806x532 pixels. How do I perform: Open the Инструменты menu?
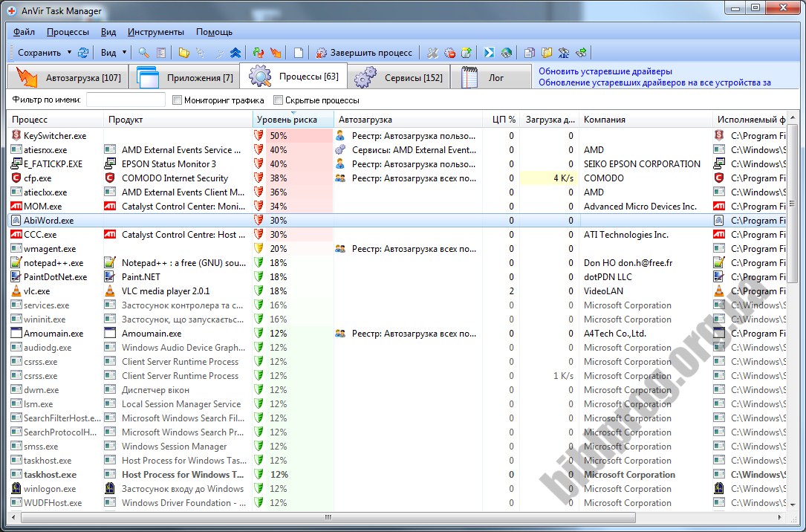[156, 32]
